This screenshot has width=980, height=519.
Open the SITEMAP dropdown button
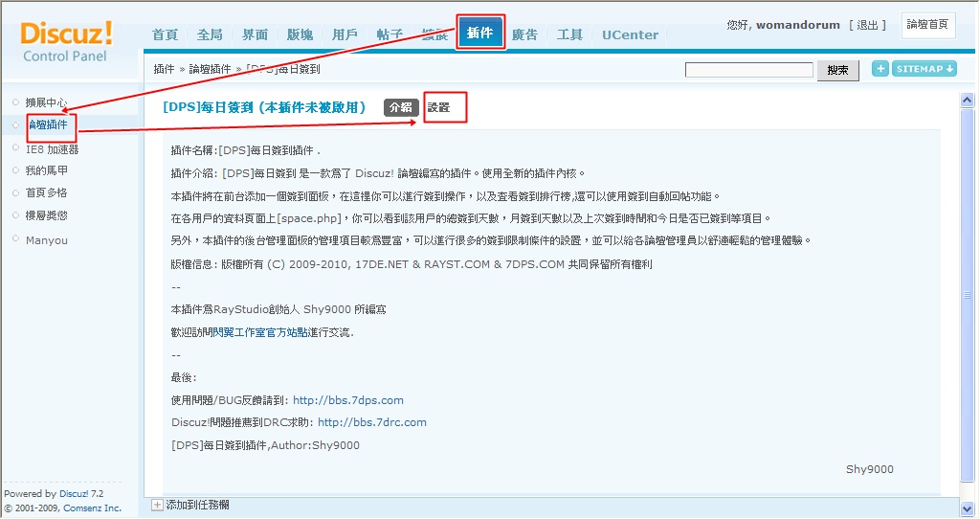tap(924, 69)
